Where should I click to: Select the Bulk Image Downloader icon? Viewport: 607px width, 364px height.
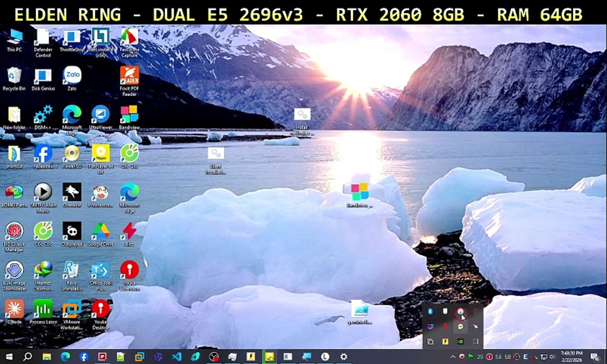click(14, 276)
